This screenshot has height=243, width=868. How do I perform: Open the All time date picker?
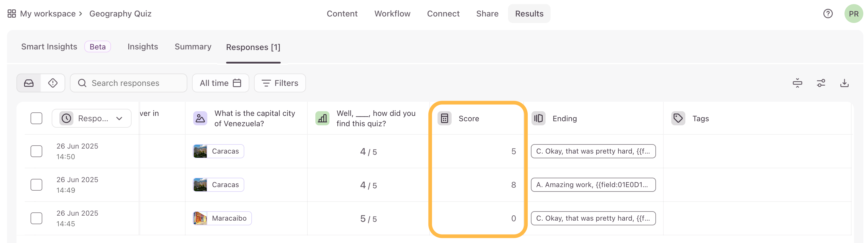(220, 83)
